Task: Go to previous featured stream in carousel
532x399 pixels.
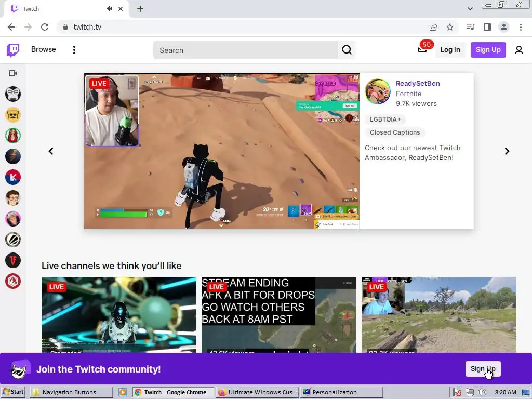Action: click(51, 151)
